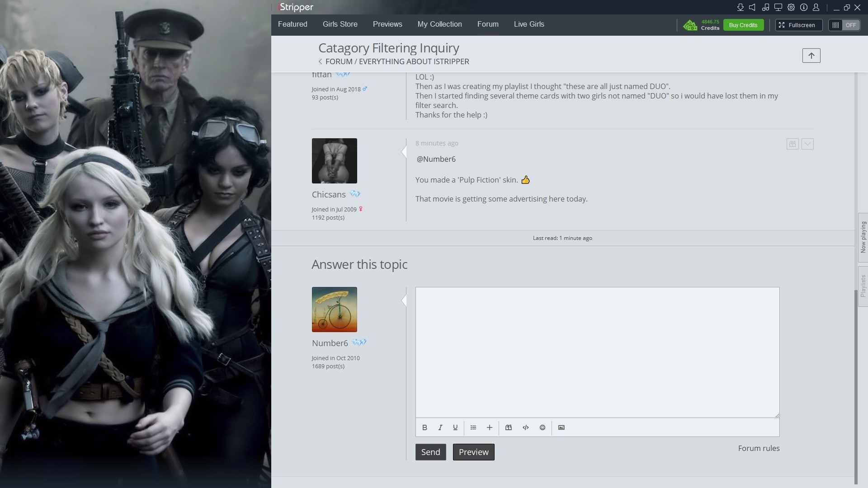Expand the Playlists side panel
This screenshot has height=488, width=868.
tap(863, 286)
